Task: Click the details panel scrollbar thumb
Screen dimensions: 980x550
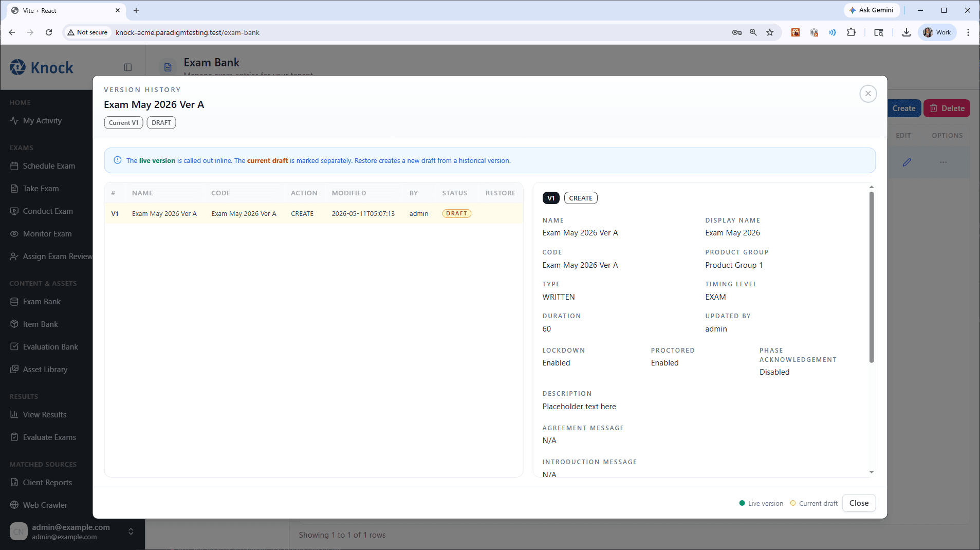Action: (x=872, y=277)
